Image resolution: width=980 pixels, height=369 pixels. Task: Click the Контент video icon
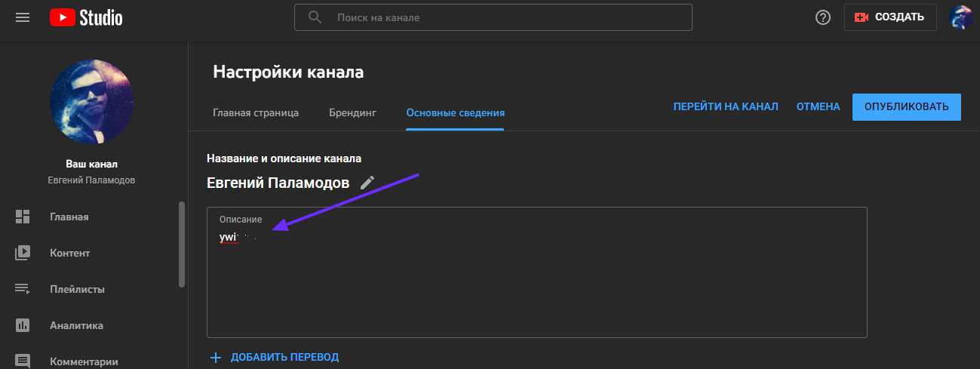(23, 253)
